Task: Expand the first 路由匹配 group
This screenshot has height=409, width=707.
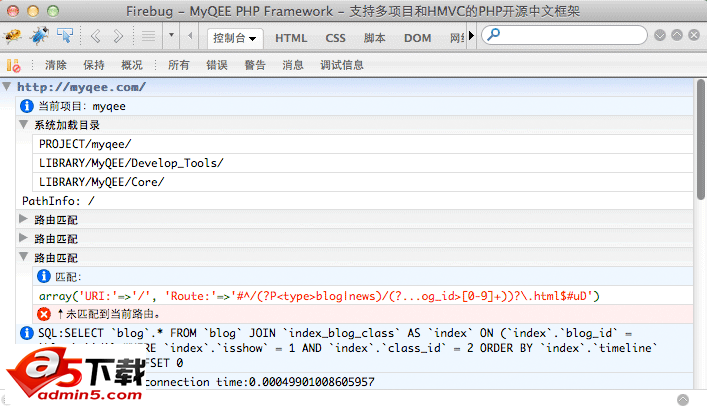Action: tap(24, 219)
